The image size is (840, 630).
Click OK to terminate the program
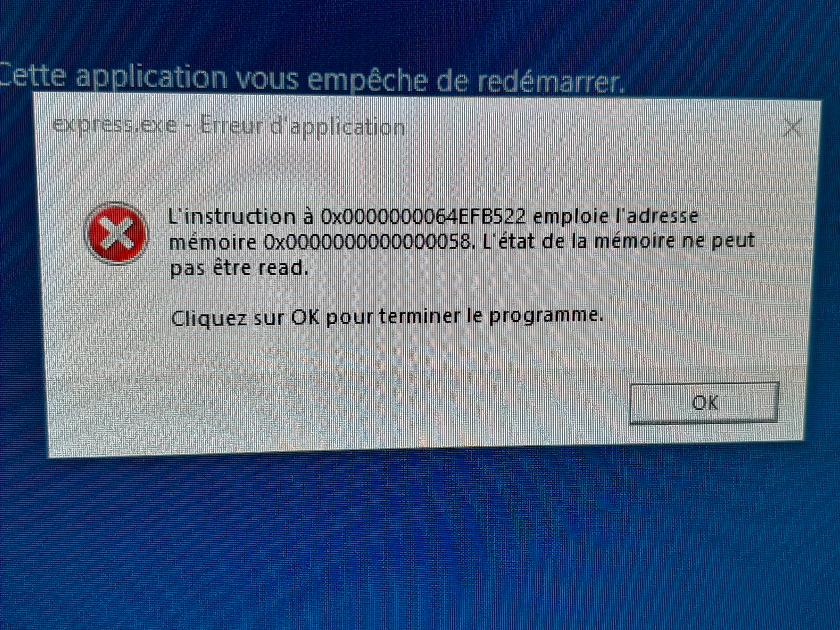click(704, 403)
